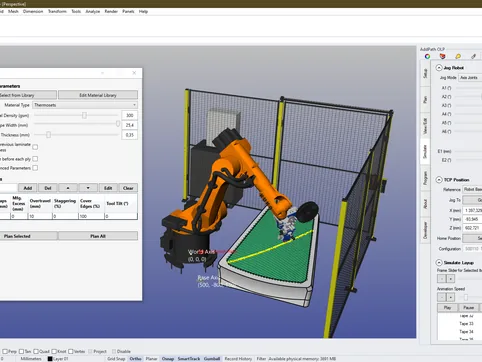
Task: Check the previous laminate checkbox
Action: 35,147
